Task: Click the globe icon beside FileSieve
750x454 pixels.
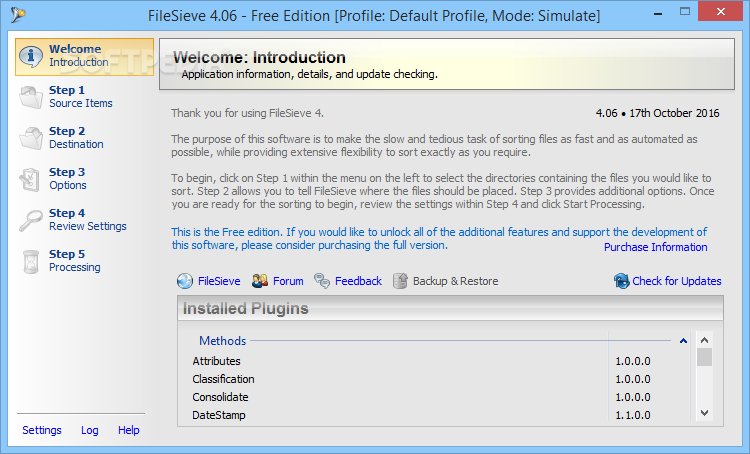Action: pyautogui.click(x=185, y=281)
